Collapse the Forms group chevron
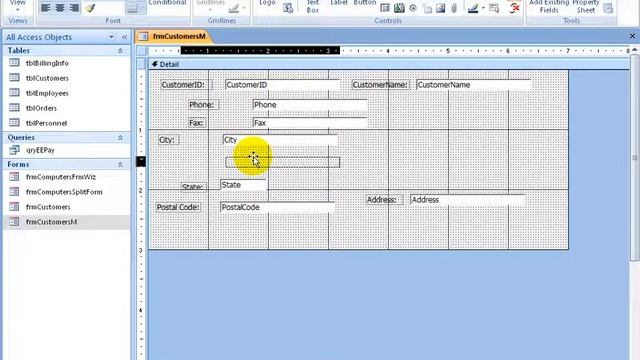 [120, 164]
